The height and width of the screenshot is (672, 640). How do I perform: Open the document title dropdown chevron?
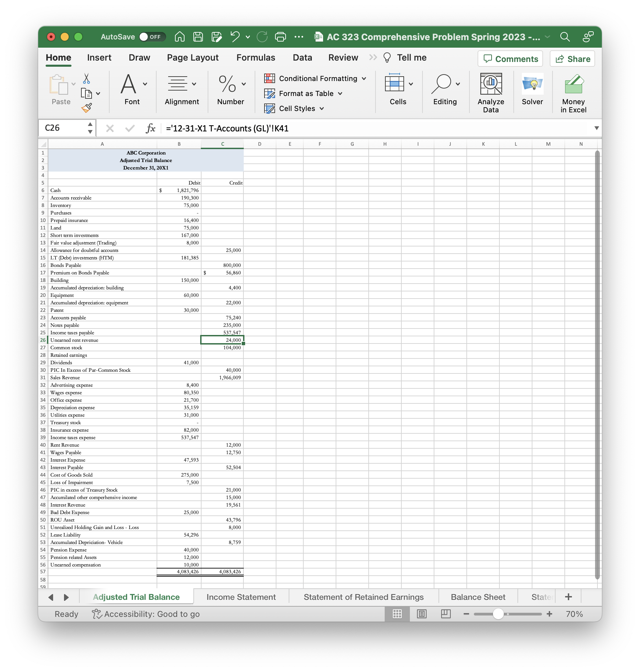point(547,37)
